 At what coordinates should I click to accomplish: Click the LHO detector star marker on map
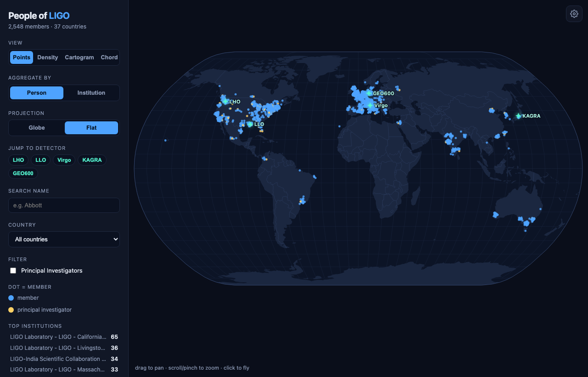[225, 102]
